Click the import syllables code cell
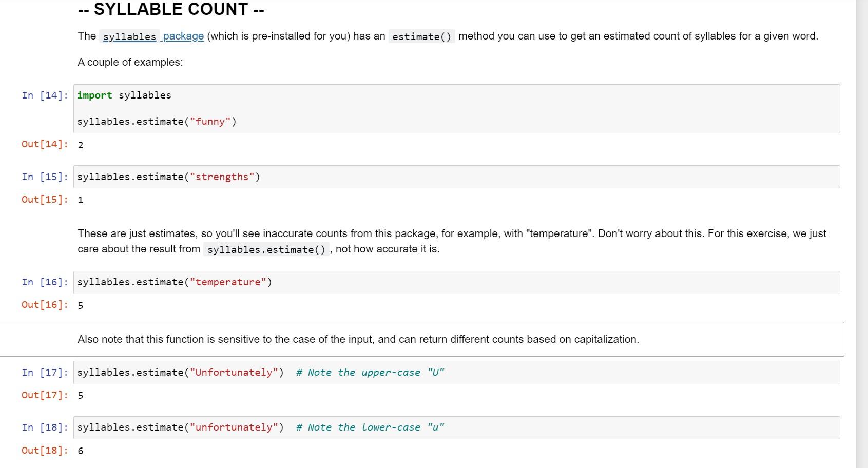 point(456,109)
